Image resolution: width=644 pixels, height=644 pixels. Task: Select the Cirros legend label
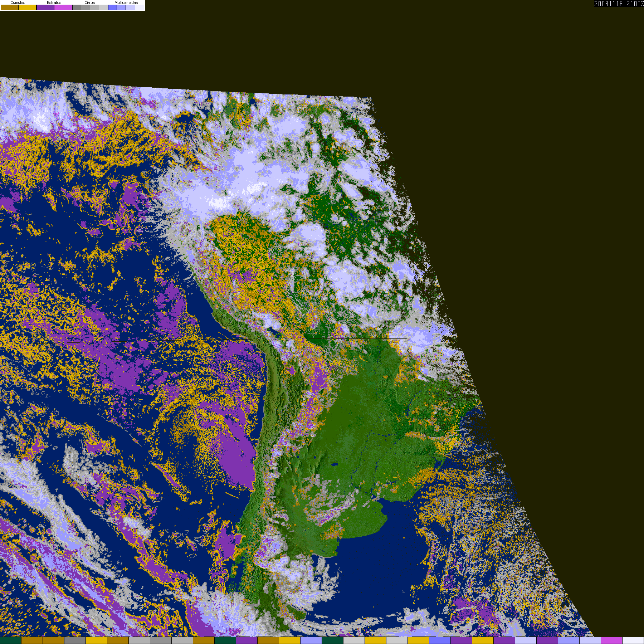(89, 3)
